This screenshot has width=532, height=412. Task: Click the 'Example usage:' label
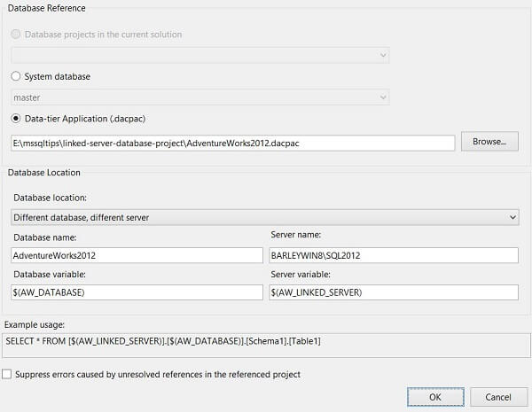click(x=33, y=326)
